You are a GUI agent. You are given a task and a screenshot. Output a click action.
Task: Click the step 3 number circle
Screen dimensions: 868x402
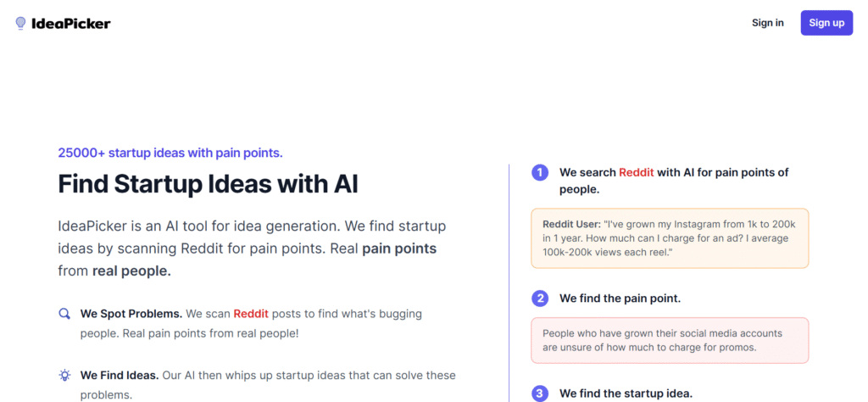point(540,394)
